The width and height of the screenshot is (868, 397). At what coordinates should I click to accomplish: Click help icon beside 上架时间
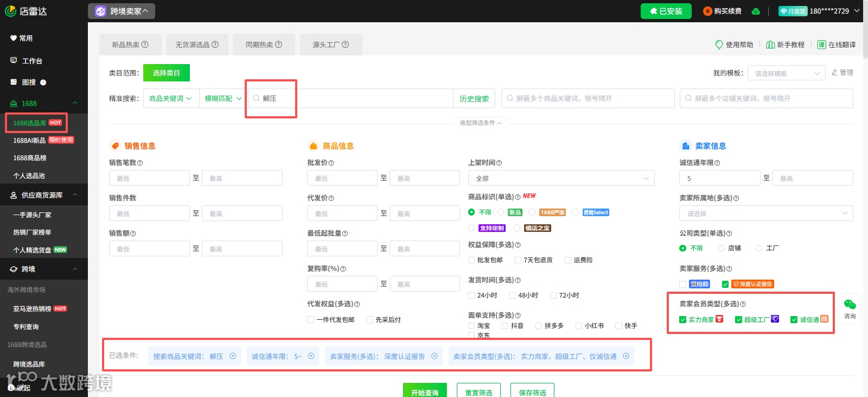pos(499,163)
